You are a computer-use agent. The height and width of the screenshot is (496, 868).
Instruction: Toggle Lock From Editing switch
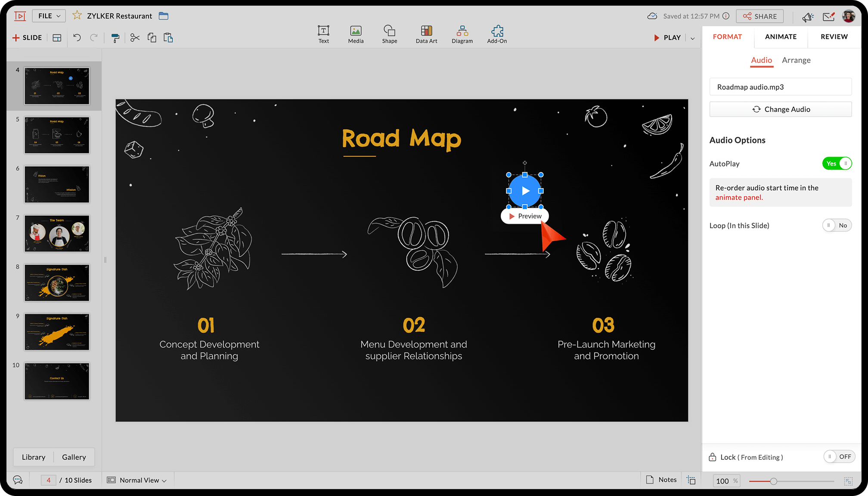tap(839, 457)
